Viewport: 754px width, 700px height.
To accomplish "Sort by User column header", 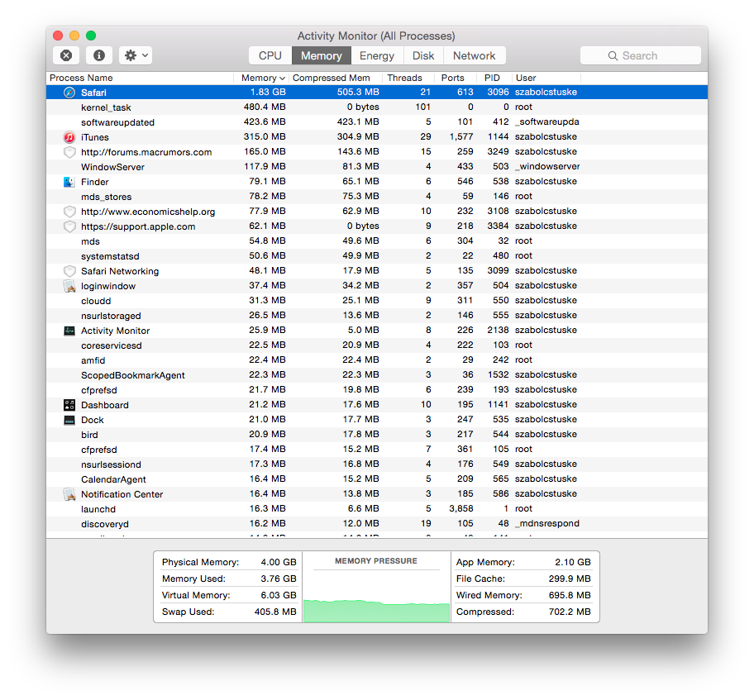I will point(546,78).
